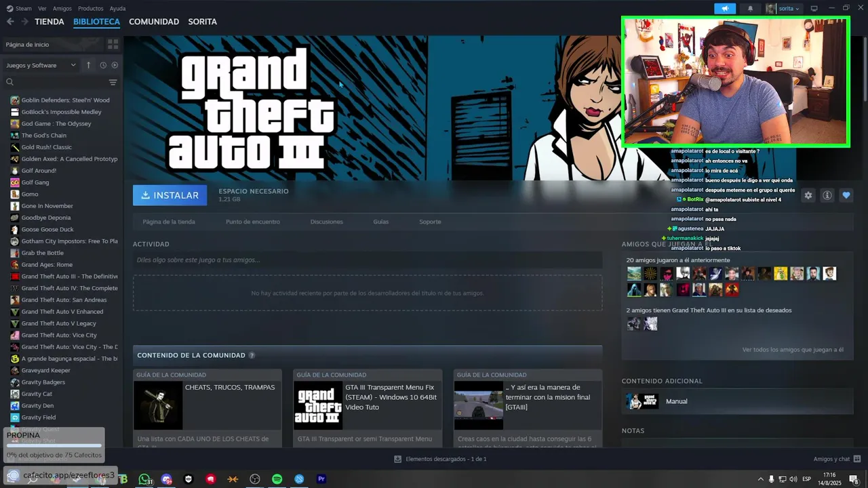Click the sort order arrow icon

point(88,65)
